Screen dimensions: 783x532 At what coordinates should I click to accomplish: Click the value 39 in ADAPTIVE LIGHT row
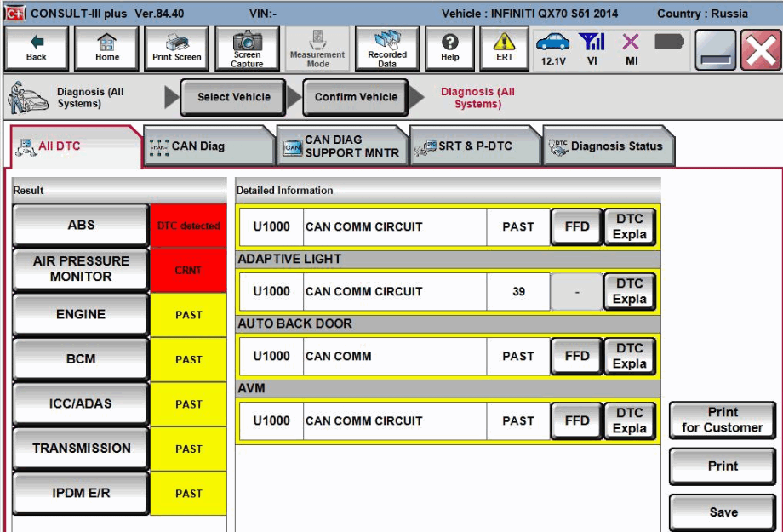(x=518, y=291)
